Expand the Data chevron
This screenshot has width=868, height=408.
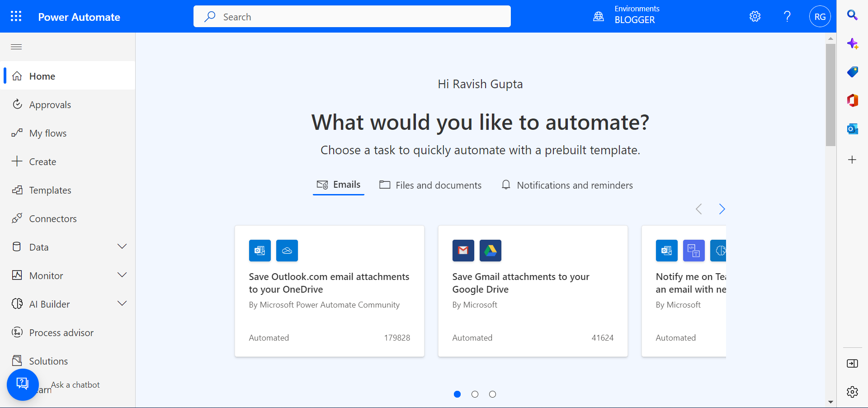[122, 247]
